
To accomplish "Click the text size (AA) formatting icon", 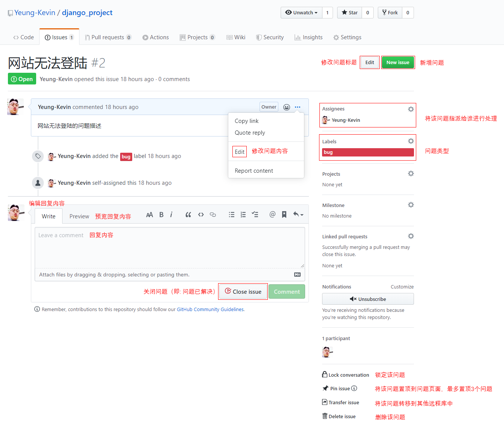I will coord(150,215).
